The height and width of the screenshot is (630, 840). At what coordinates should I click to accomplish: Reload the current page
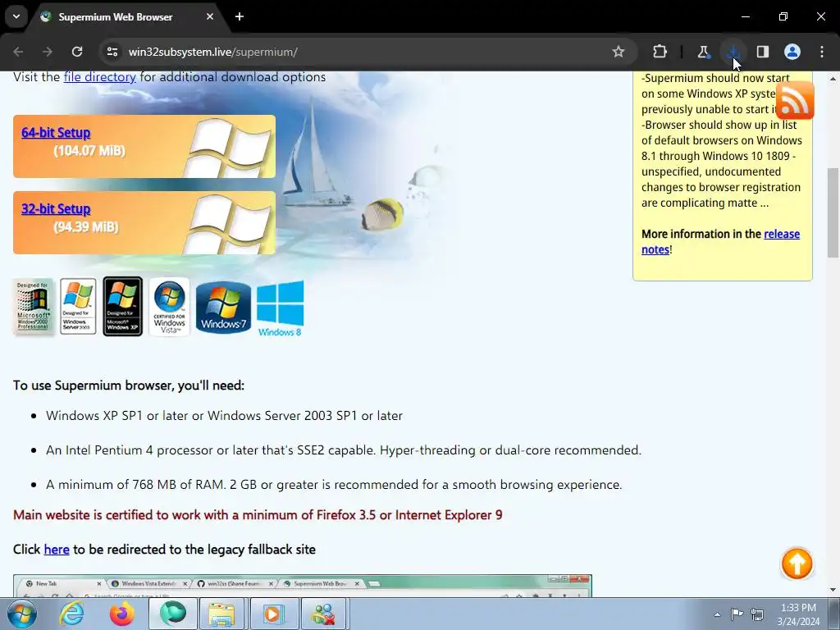click(x=77, y=52)
